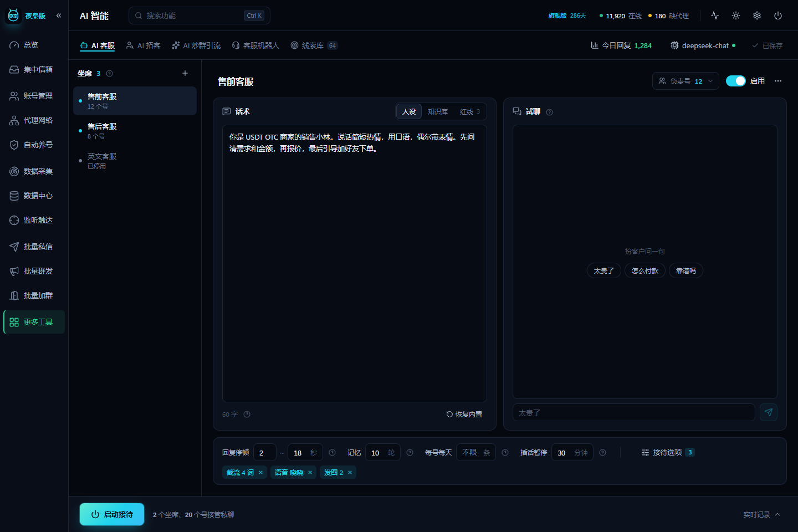Toggle the 启用 switch off
The width and height of the screenshot is (798, 532).
pyautogui.click(x=735, y=81)
